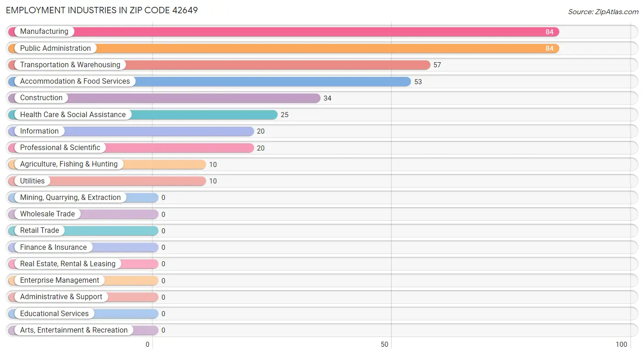Select the Finance & Insurance label
Screen dimensions: 644x355
(x=54, y=247)
